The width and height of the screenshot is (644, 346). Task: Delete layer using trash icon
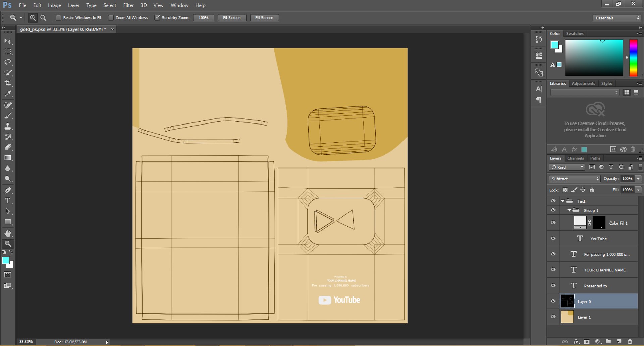630,342
